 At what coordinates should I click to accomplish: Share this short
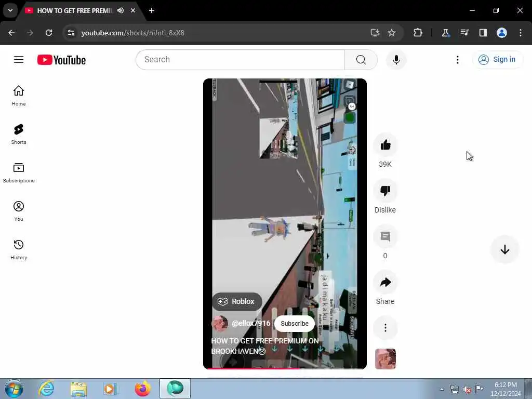(x=385, y=282)
